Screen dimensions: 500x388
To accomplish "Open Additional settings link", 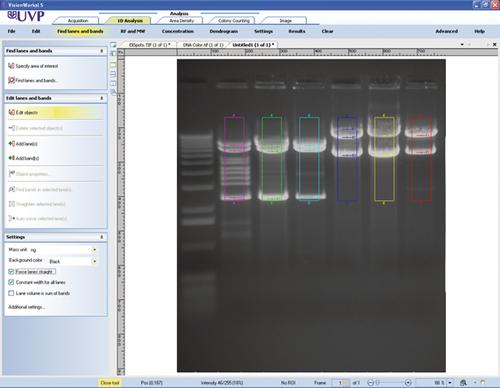I will click(26, 307).
